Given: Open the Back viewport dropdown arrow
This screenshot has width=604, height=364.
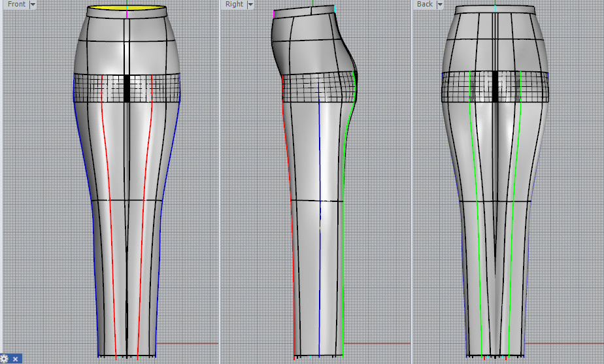Looking at the screenshot, I should click(x=439, y=5).
